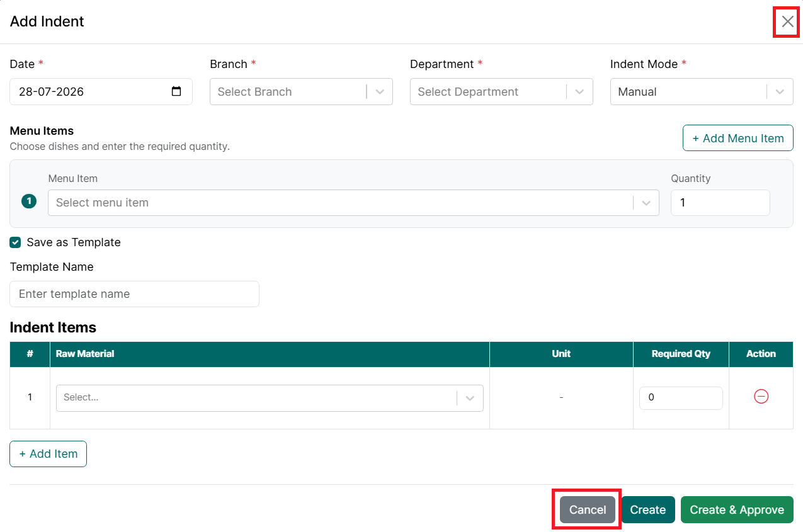Click the Action column header

tap(761, 354)
